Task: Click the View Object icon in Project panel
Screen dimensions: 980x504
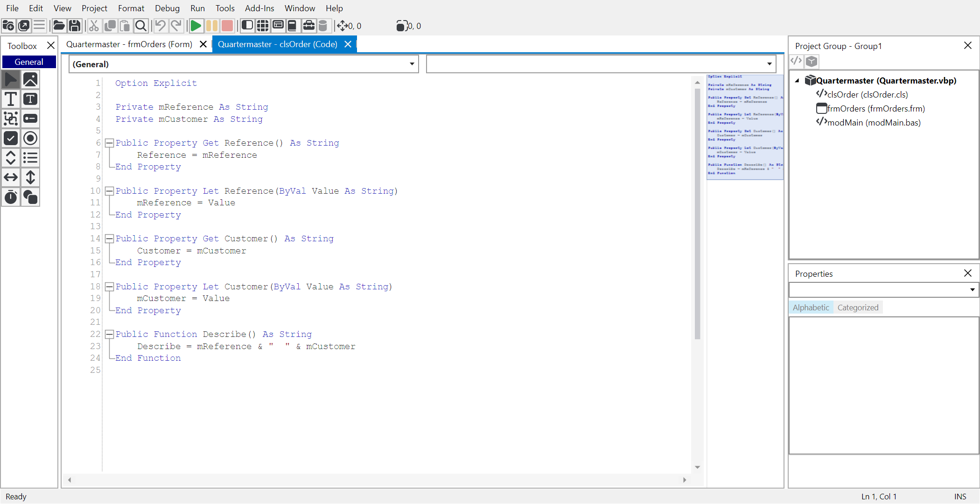Action: (x=812, y=61)
